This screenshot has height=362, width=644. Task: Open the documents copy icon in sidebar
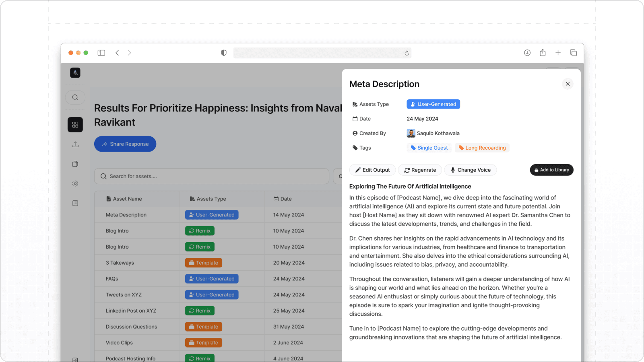click(x=75, y=164)
